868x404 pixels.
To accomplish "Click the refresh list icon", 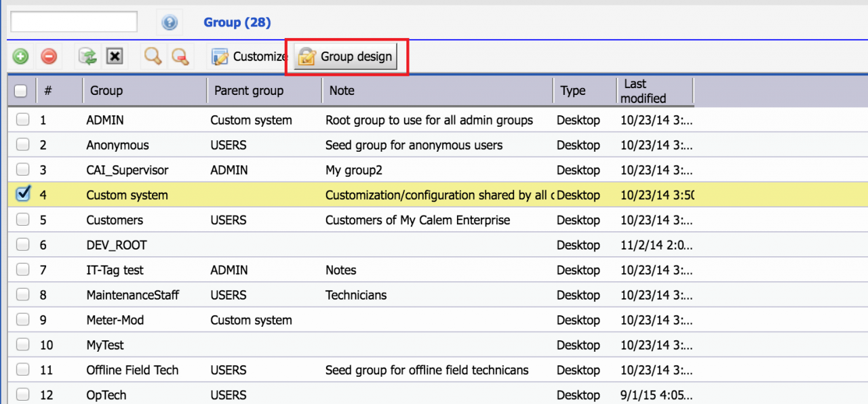I will 87,57.
